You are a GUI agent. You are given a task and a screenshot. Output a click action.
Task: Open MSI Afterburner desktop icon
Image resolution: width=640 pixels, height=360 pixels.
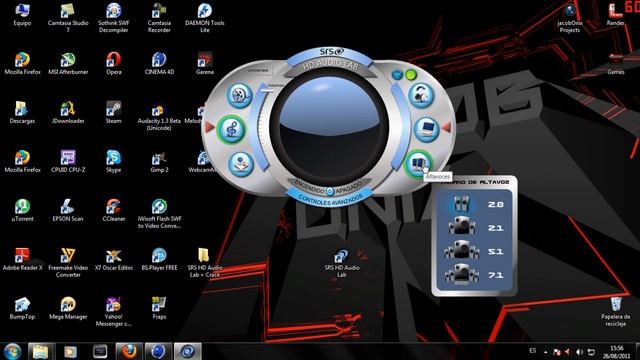click(68, 64)
